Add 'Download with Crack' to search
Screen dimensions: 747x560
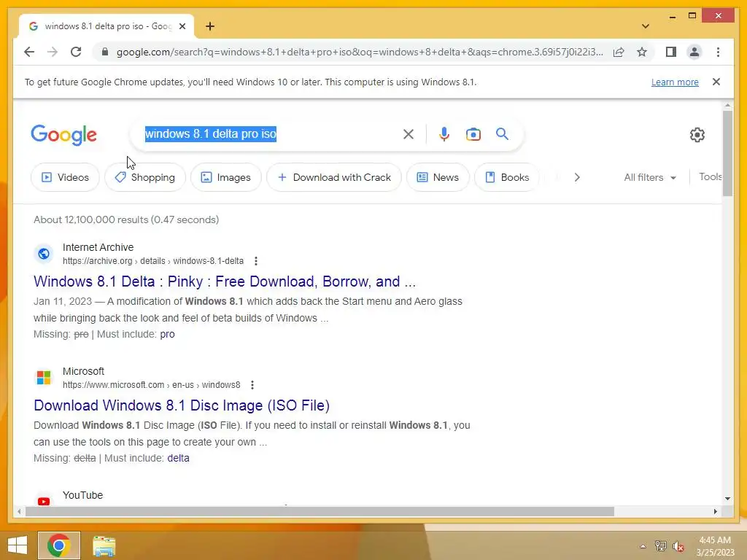[x=334, y=177]
